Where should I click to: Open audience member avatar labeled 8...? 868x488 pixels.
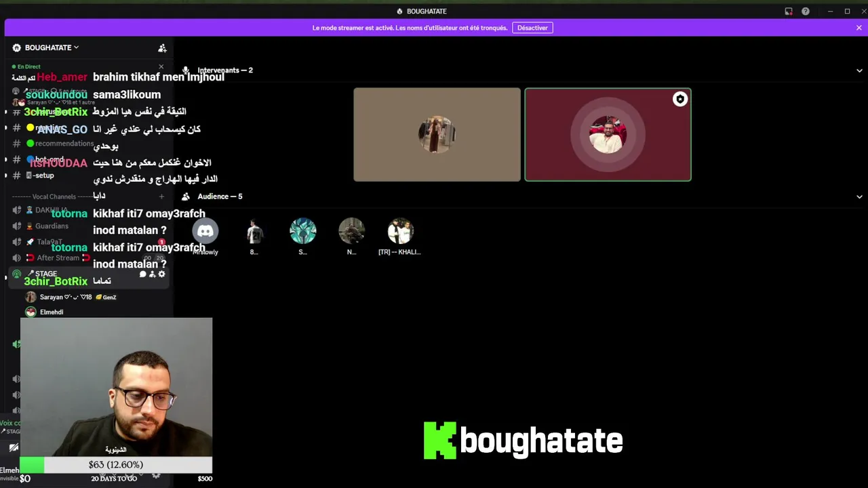[x=254, y=232]
